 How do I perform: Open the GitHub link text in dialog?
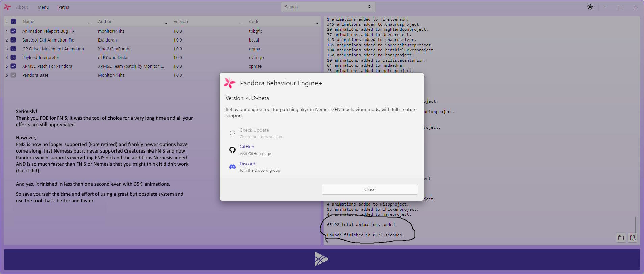tap(247, 147)
